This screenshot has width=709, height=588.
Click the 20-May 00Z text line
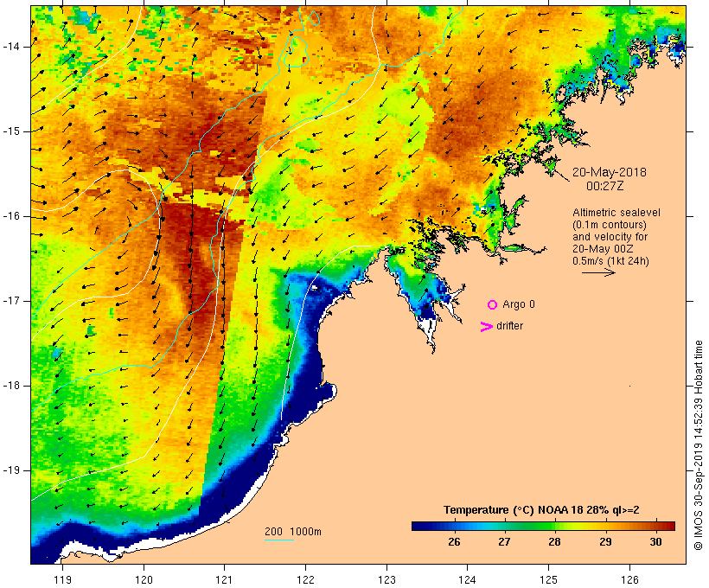pyautogui.click(x=603, y=249)
